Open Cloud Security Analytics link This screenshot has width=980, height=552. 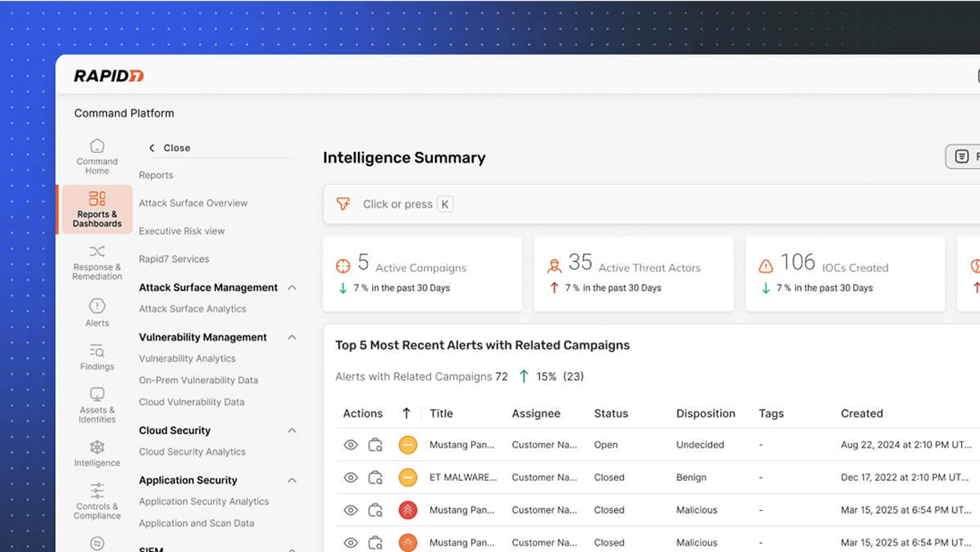(x=192, y=452)
